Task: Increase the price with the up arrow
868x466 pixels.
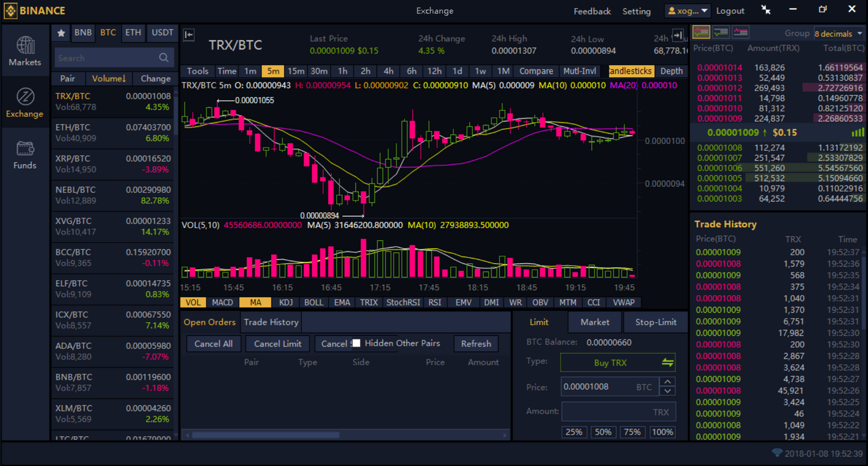Action: (667, 382)
